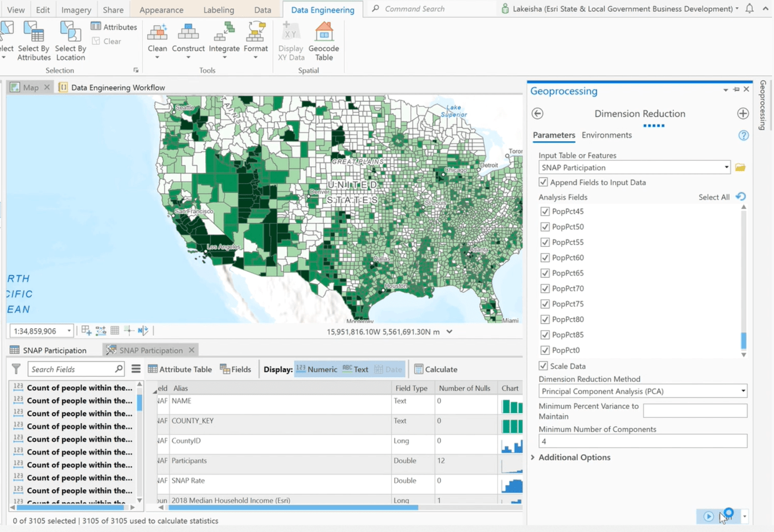
Task: Uncheck Append Fields to Input Data
Action: [543, 182]
